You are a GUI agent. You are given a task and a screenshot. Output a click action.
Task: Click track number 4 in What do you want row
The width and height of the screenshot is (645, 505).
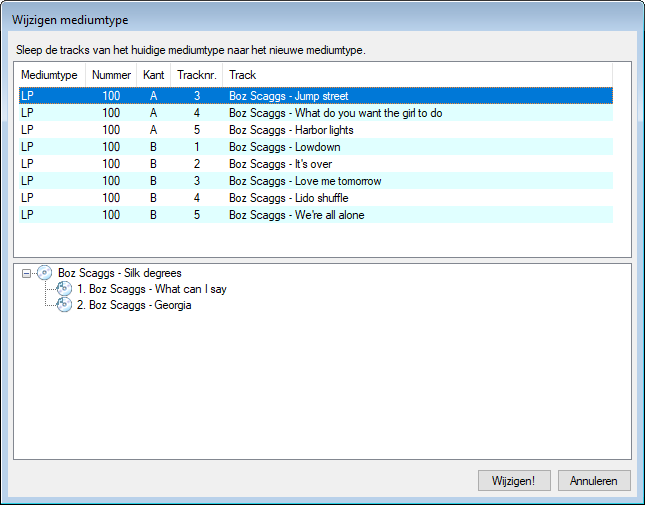197,113
